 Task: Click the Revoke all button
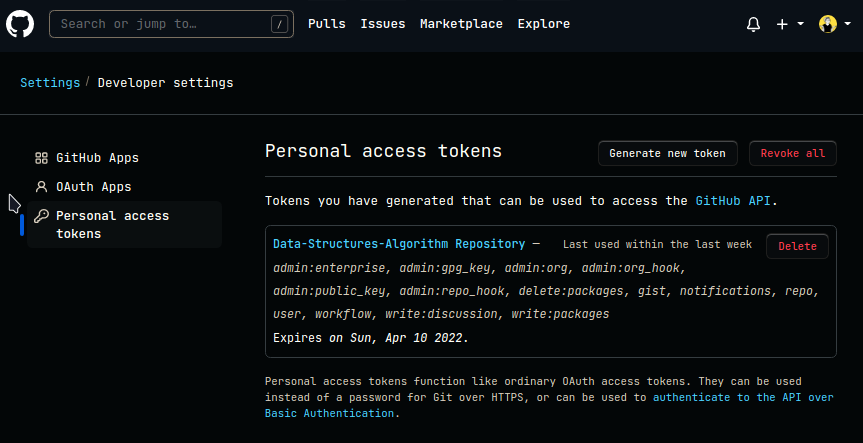pyautogui.click(x=792, y=153)
